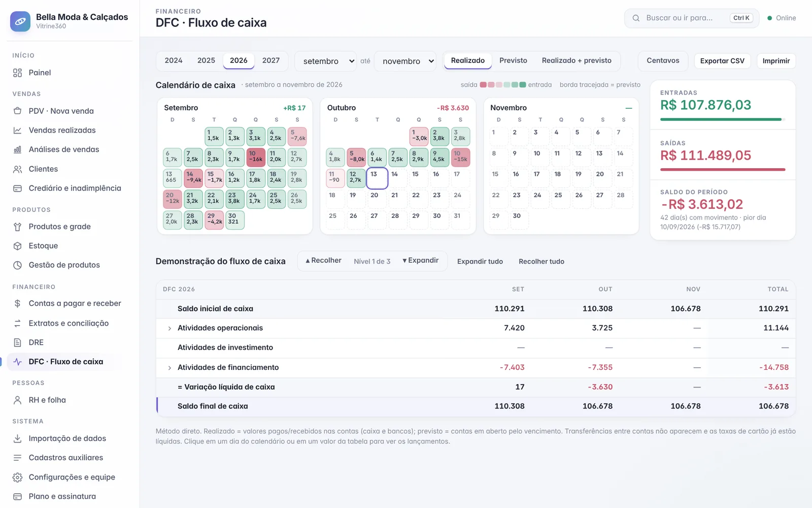
Task: Open September 10 day cell showing -16k
Action: [x=256, y=157]
